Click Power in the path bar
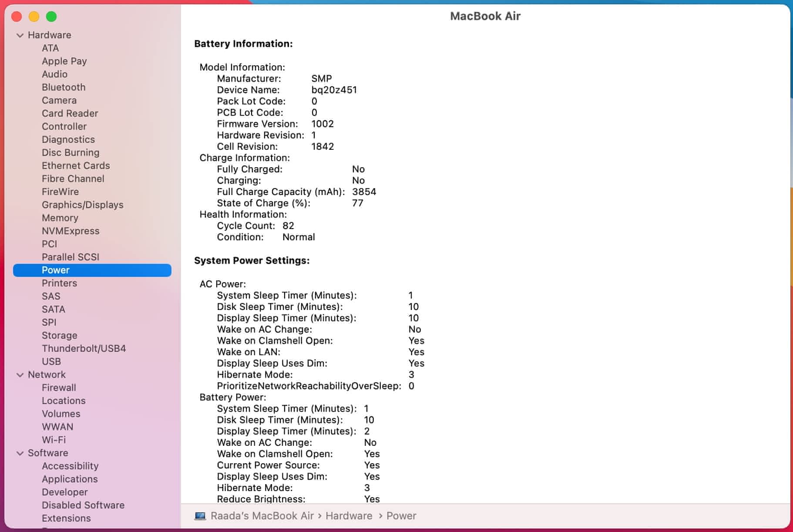 (401, 516)
